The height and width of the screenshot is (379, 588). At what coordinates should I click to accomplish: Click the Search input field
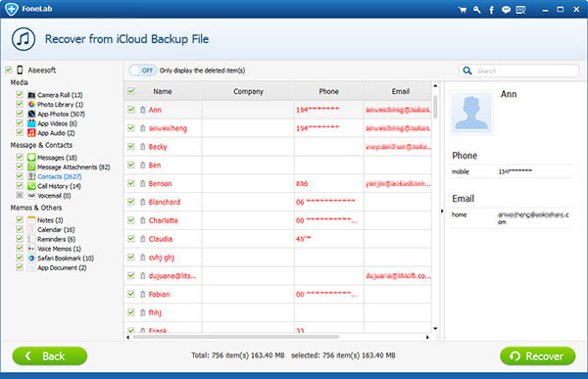[x=518, y=71]
